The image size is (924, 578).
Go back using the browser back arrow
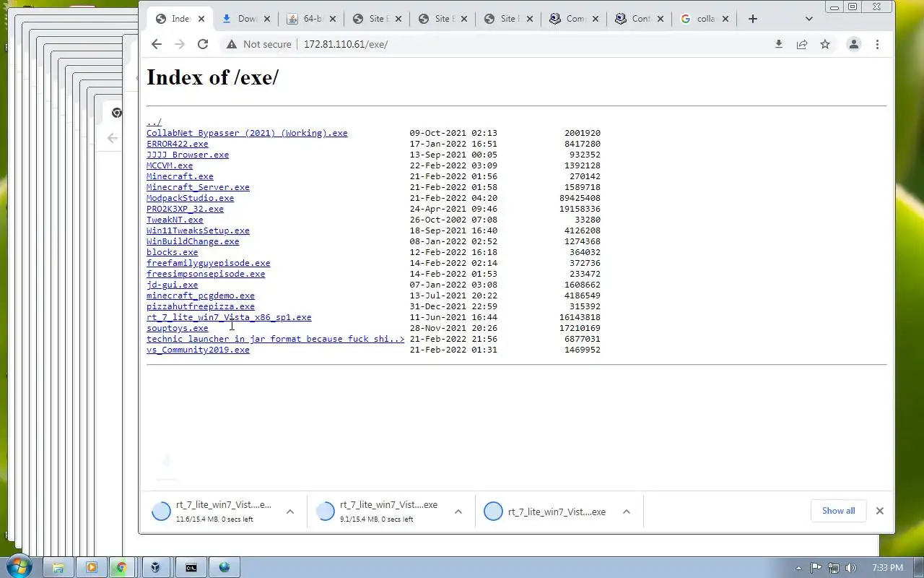157,44
